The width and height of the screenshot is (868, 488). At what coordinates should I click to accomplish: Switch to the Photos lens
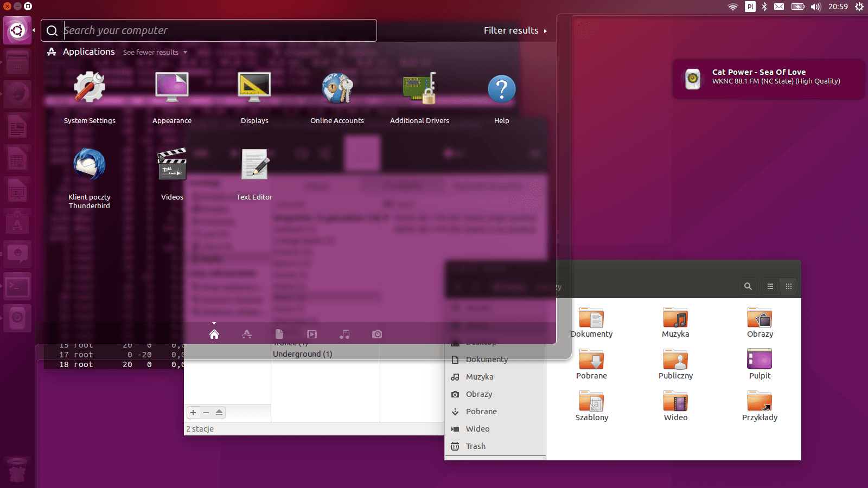(377, 334)
